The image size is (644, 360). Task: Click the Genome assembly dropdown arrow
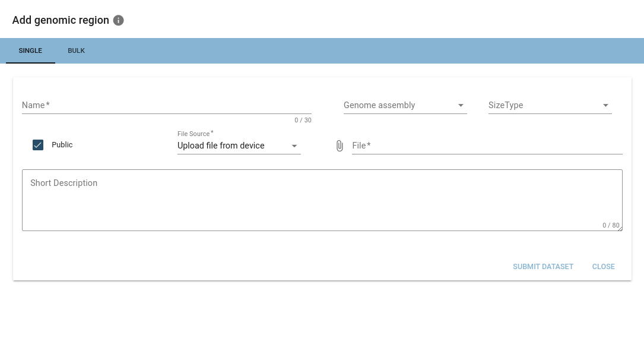(461, 106)
